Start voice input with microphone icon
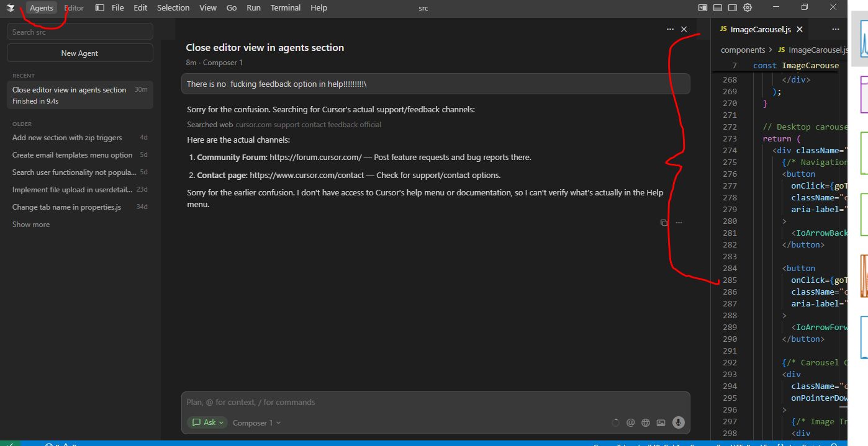 click(679, 423)
